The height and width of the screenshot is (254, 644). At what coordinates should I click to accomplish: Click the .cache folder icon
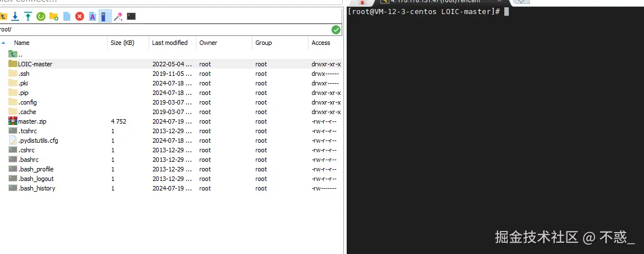coord(13,112)
